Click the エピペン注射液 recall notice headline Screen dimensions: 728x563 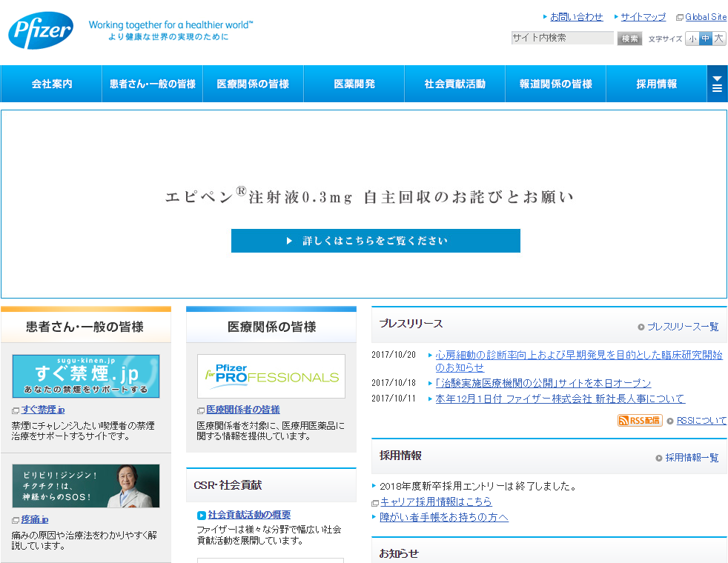click(370, 196)
